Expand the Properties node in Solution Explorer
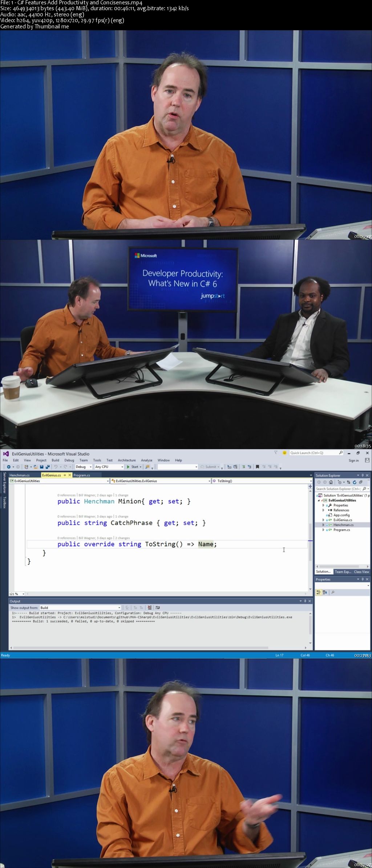Image resolution: width=372 pixels, height=868 pixels. coord(323,505)
